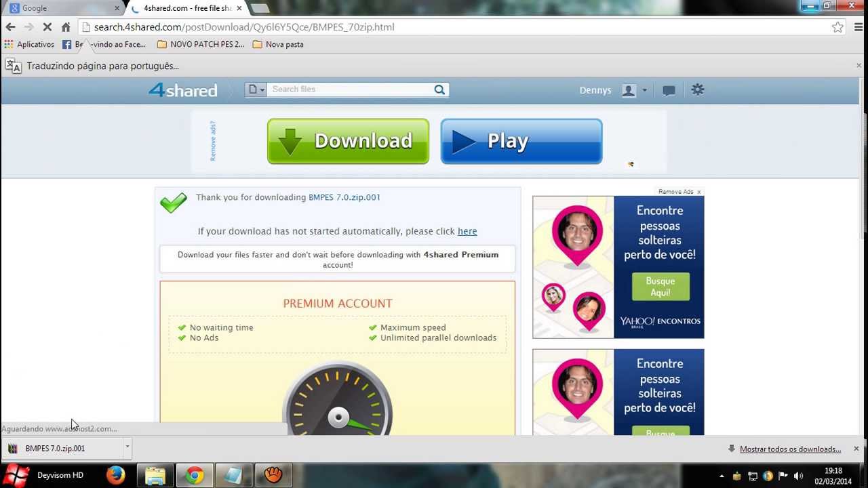Viewport: 868px width, 488px height.
Task: Open the BMPES 7.0.zip.001 file link
Action: [344, 197]
